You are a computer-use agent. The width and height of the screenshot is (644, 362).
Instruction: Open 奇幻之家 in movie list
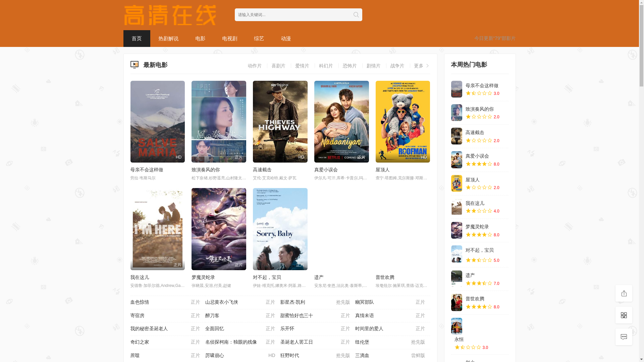click(140, 342)
